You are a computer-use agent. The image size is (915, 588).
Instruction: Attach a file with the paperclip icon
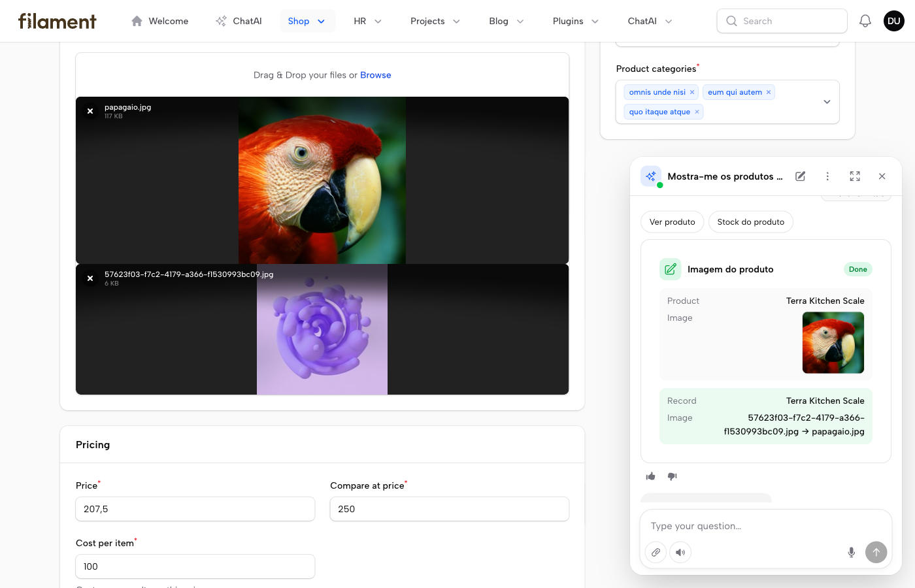tap(656, 552)
